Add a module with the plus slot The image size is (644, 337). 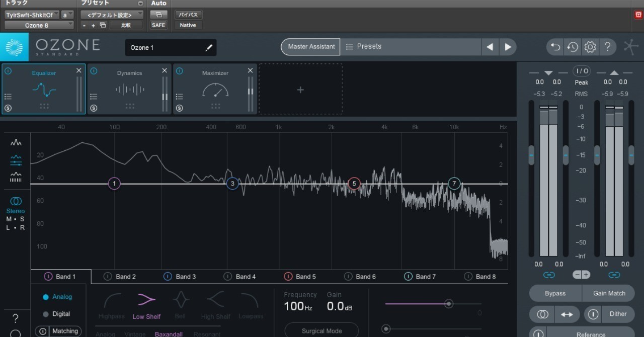pyautogui.click(x=300, y=90)
